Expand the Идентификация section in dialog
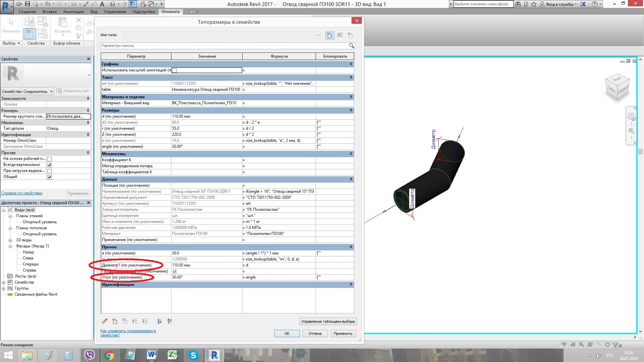This screenshot has height=362, width=644. tap(351, 285)
